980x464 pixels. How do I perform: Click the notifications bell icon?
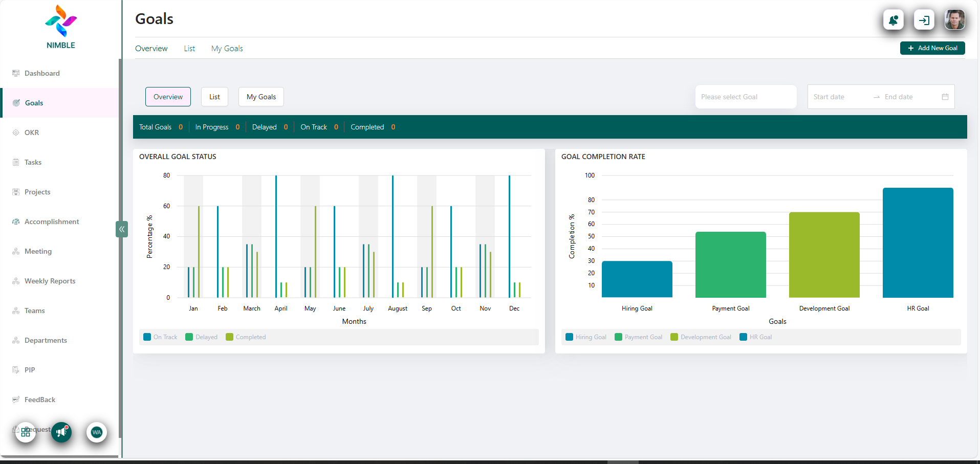(x=893, y=20)
